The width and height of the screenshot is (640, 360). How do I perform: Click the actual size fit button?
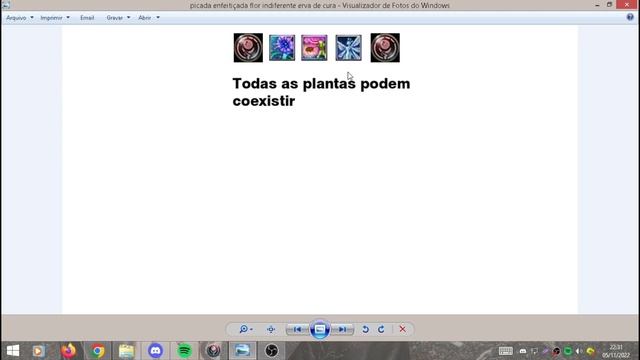coord(271,329)
